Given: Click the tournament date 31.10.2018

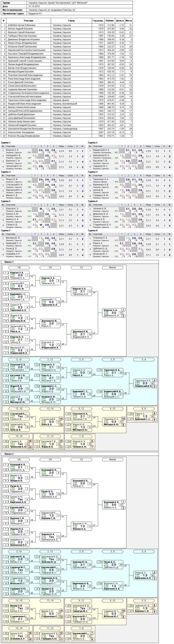Looking at the screenshot, I should (x=34, y=6).
